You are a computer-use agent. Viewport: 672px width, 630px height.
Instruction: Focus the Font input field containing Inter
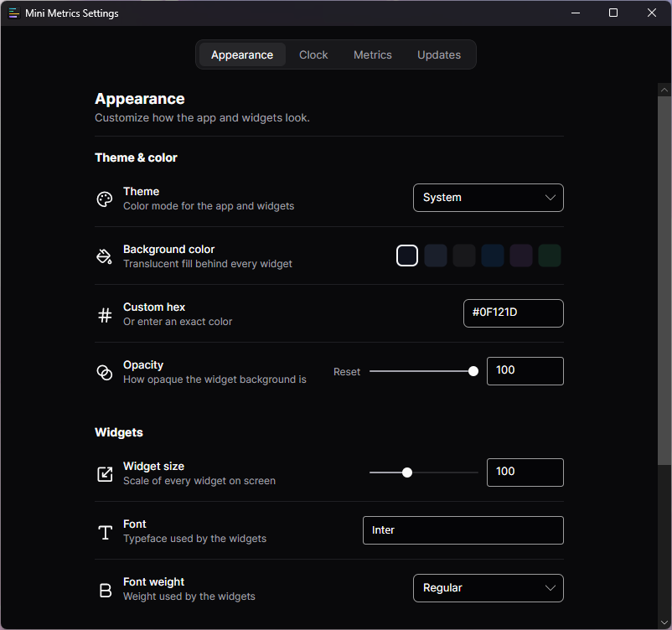tap(463, 530)
